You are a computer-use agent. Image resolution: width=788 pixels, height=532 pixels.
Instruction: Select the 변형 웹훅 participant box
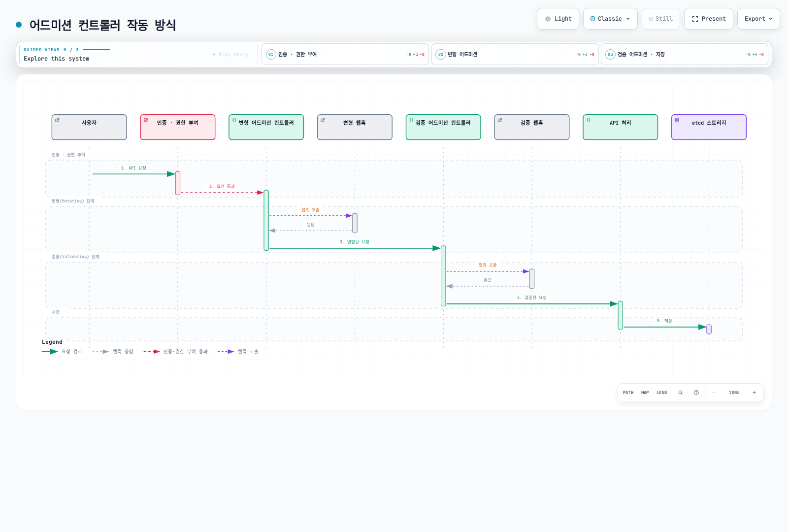point(355,127)
